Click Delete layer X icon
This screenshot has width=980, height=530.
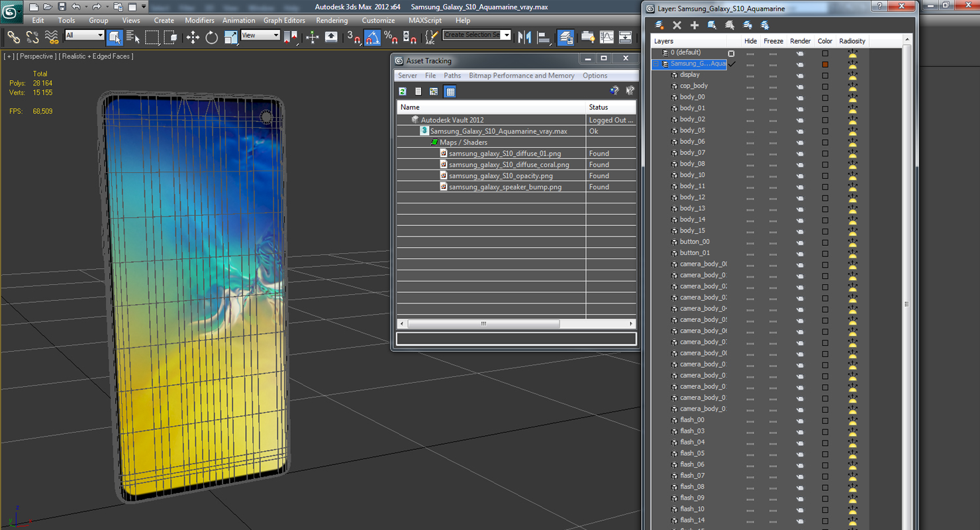pos(677,25)
